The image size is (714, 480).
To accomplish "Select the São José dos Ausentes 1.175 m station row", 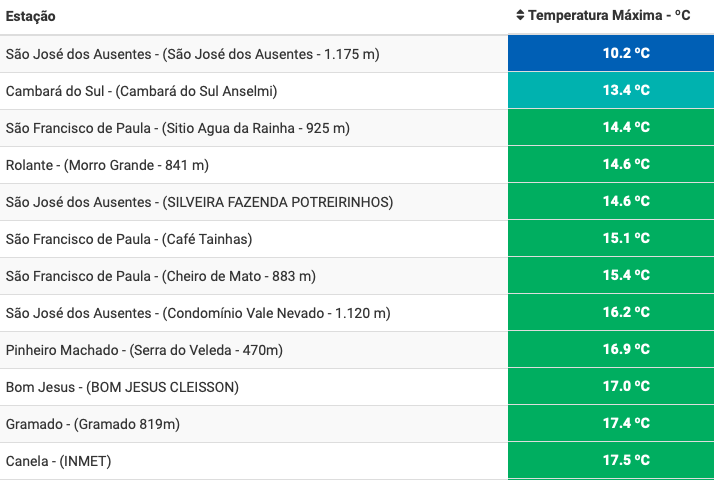I will point(193,54).
